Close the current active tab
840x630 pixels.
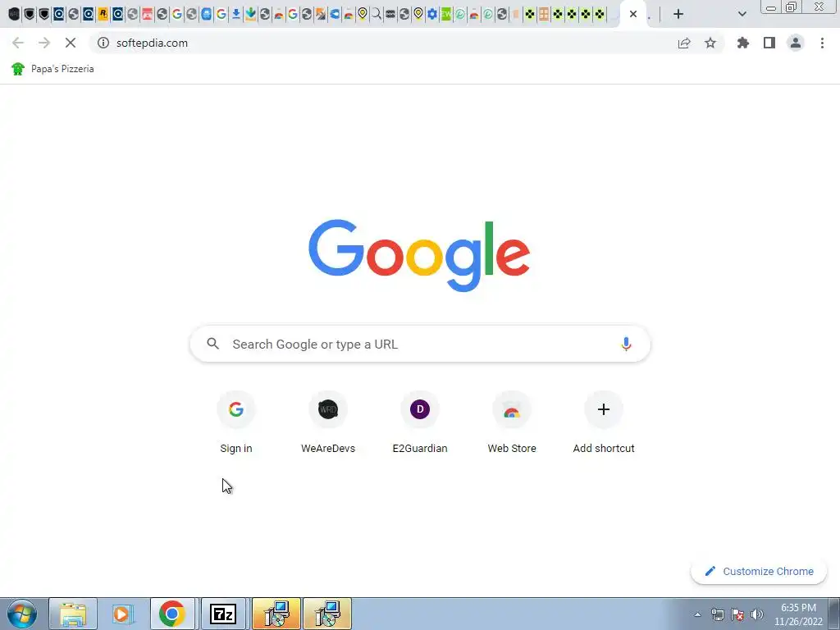pyautogui.click(x=633, y=14)
